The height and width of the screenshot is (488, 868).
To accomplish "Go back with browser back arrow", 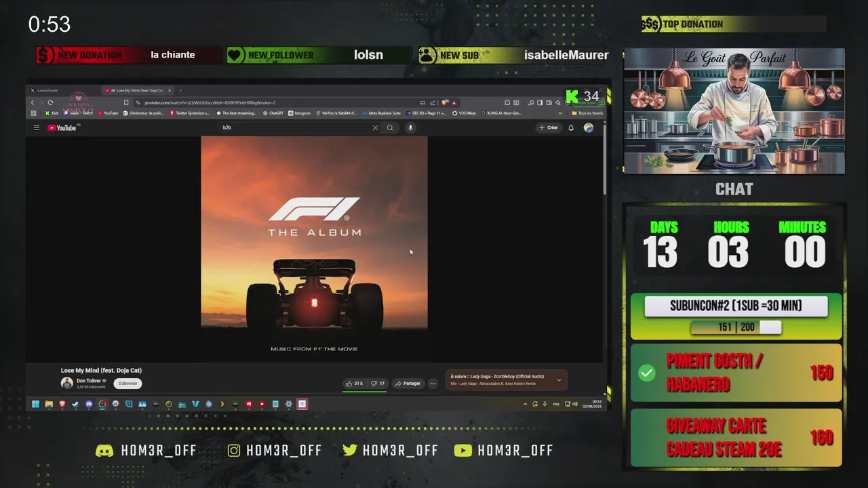I will [x=33, y=103].
